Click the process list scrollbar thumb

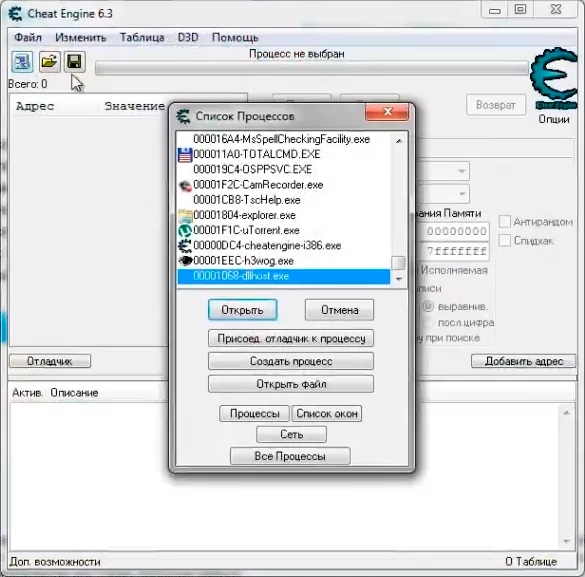(398, 263)
